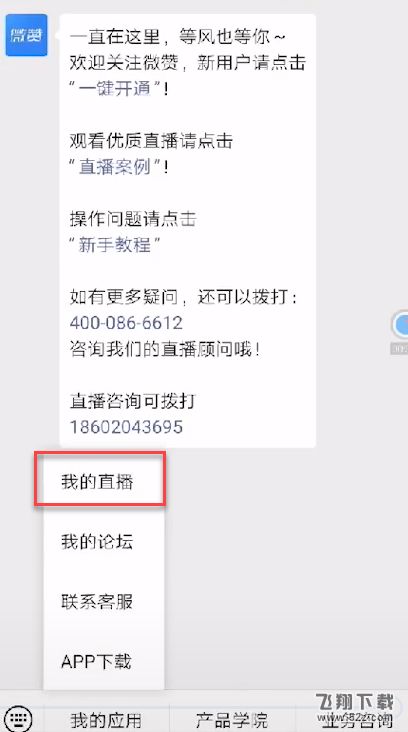Tap the 咨询我们的直播顾问哦 text line
Viewport: 408px width, 732px height.
pos(165,349)
